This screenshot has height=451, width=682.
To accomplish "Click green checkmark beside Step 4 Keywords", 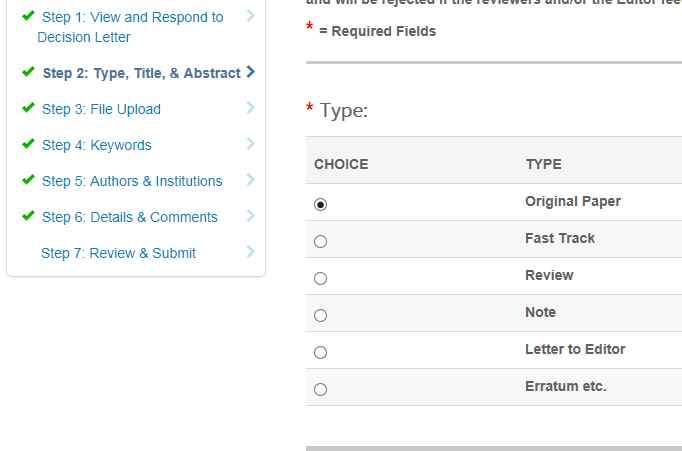I will (28, 144).
